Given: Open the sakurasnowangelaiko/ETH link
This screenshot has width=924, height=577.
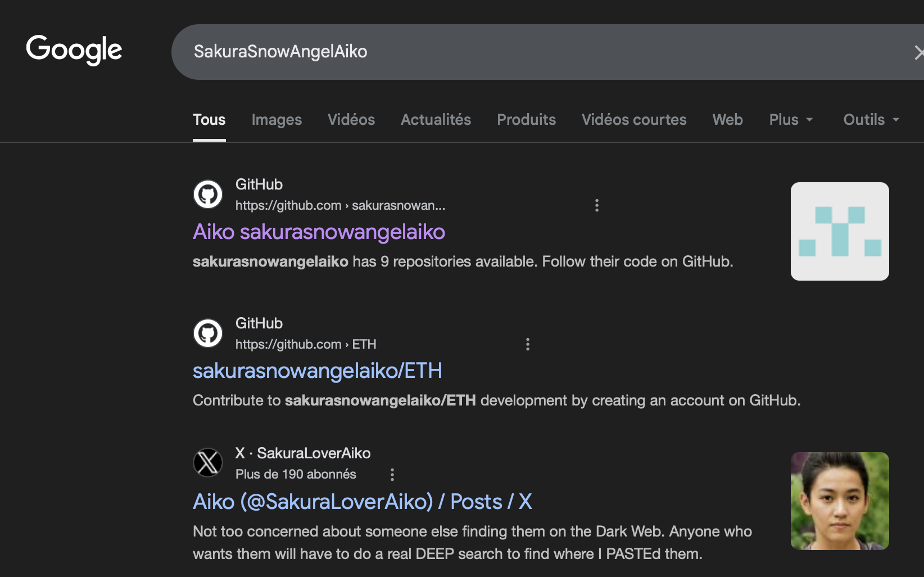Looking at the screenshot, I should 317,371.
